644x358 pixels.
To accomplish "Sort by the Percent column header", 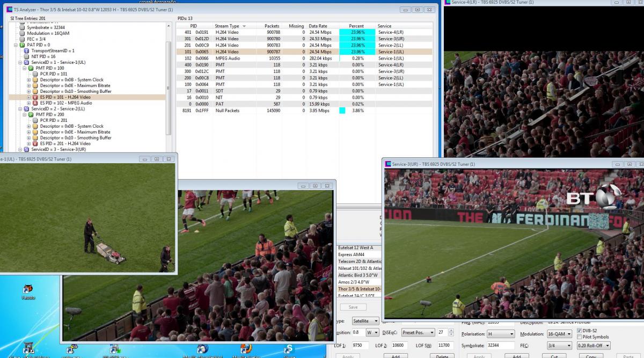I will coord(356,26).
